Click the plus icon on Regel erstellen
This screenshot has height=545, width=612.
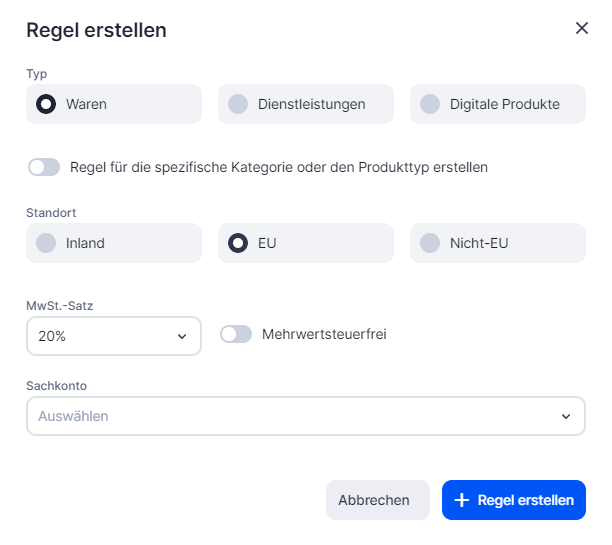point(461,500)
